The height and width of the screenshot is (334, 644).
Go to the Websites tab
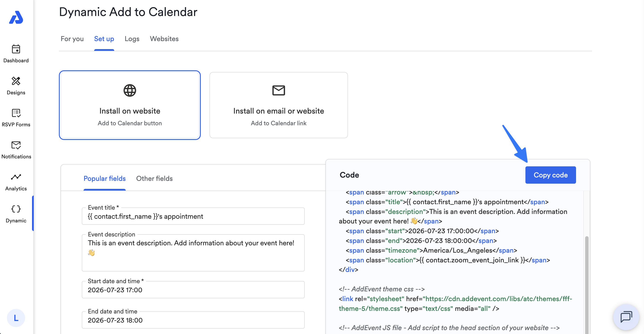[164, 39]
